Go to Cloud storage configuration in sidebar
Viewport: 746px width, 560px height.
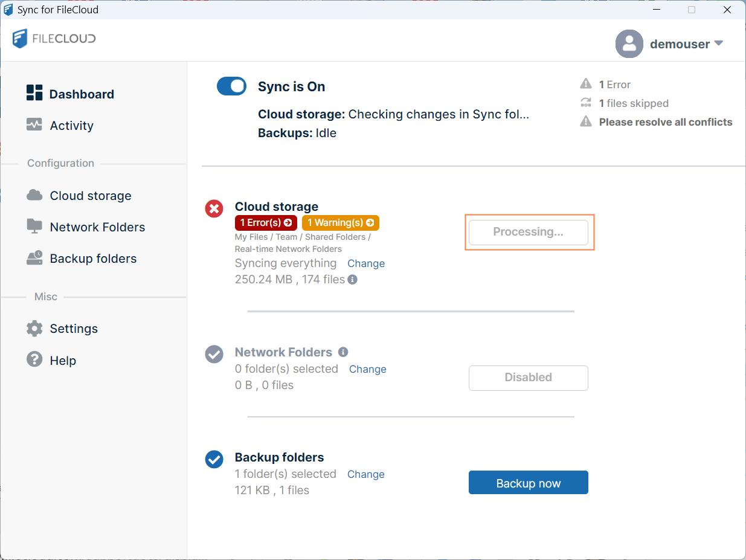90,196
